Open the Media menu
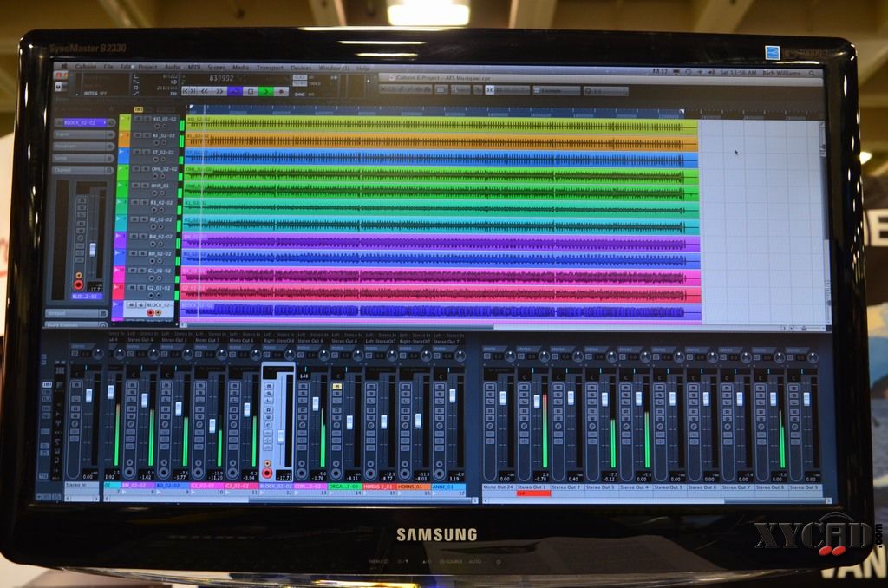Viewport: 888px width, 588px height. point(241,67)
